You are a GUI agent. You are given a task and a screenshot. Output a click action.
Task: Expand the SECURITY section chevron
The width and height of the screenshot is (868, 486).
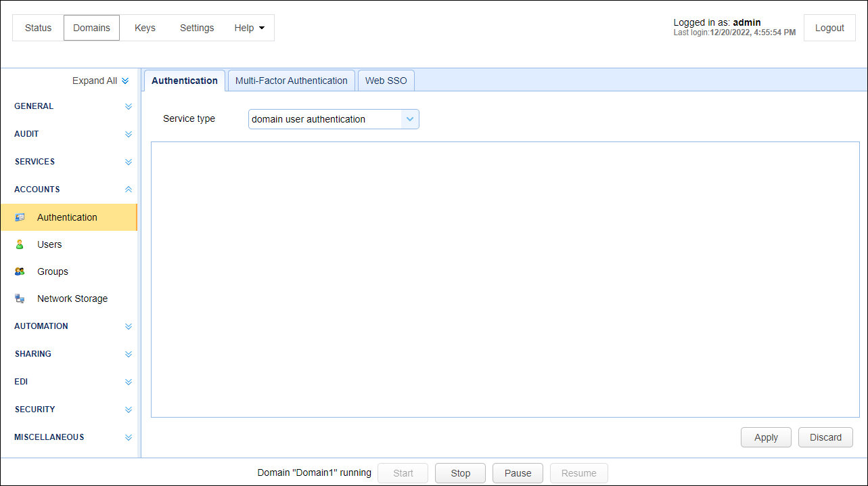pos(129,410)
